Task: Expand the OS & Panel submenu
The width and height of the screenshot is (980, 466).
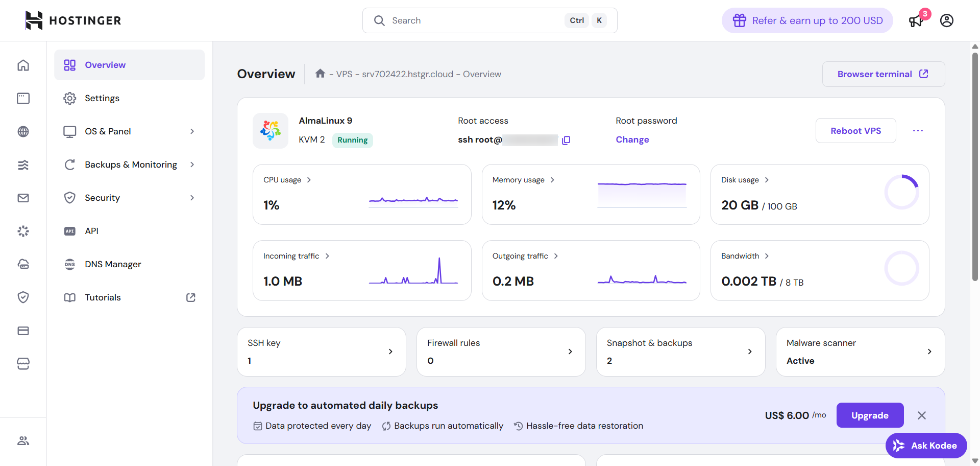Action: (192, 131)
